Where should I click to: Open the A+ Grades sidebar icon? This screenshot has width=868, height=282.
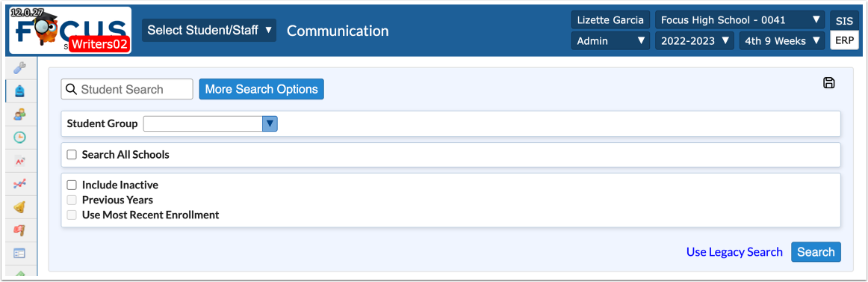pos(19,161)
